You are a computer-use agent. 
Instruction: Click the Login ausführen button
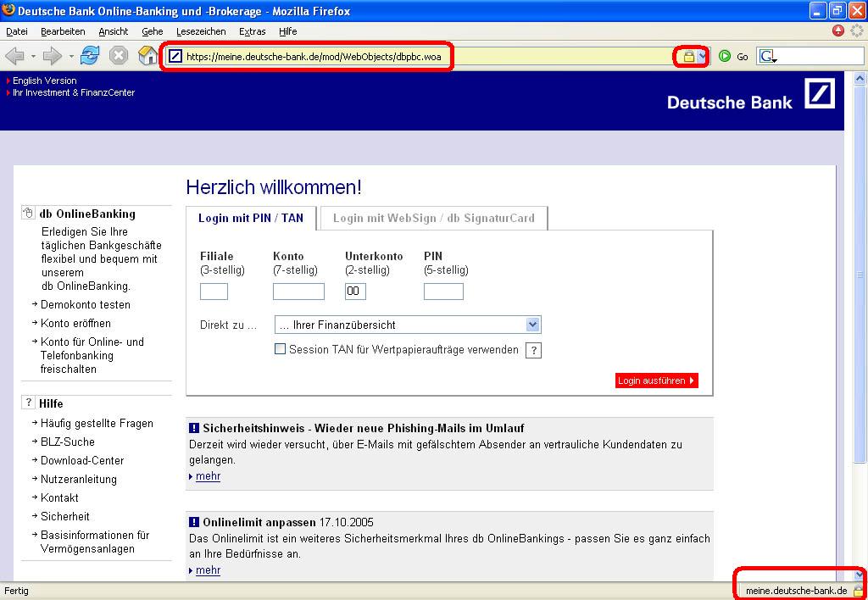click(657, 381)
